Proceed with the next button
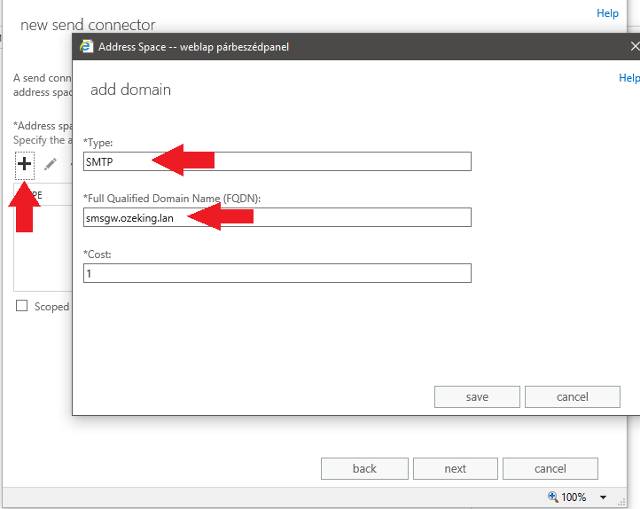This screenshot has width=640, height=509. [x=455, y=469]
